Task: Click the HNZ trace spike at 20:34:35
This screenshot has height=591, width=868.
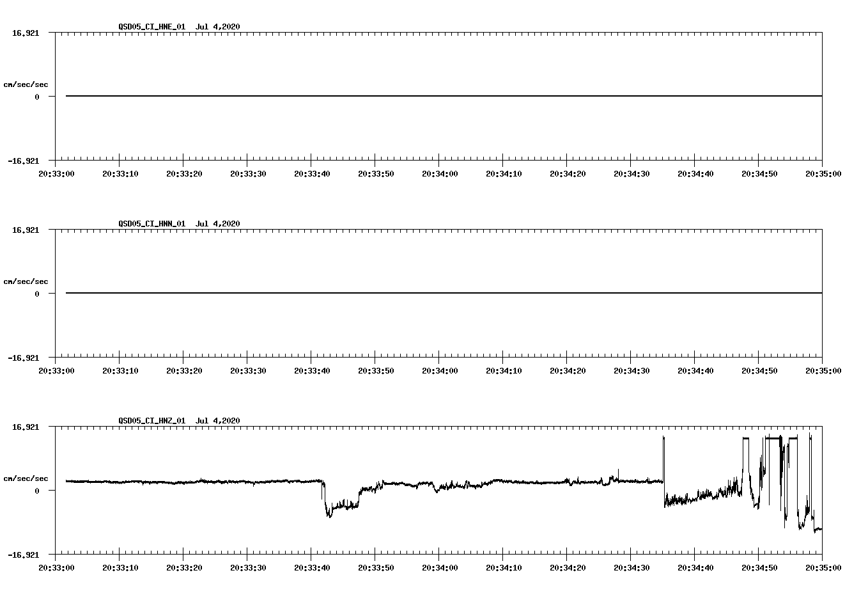Action: pos(663,461)
